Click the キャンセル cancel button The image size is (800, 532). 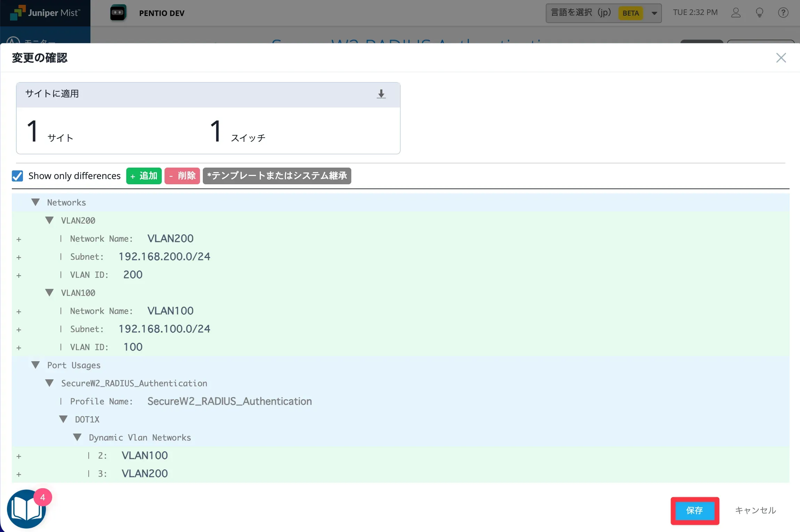[x=755, y=510]
